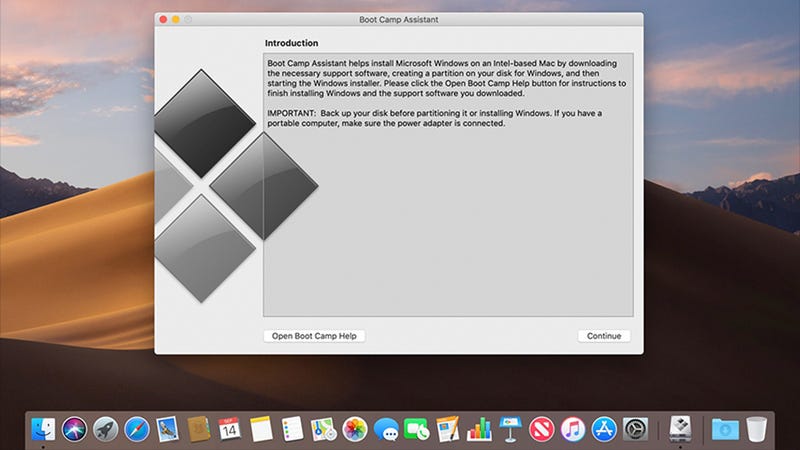Click Boot Camp Assistant dock icon
This screenshot has width=800, height=450.
click(680, 429)
